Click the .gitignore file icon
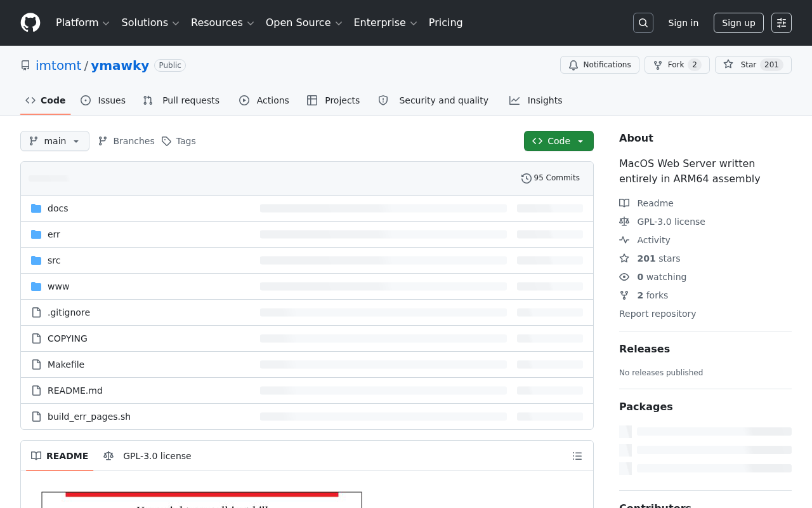Viewport: 812px width, 508px height. point(36,312)
